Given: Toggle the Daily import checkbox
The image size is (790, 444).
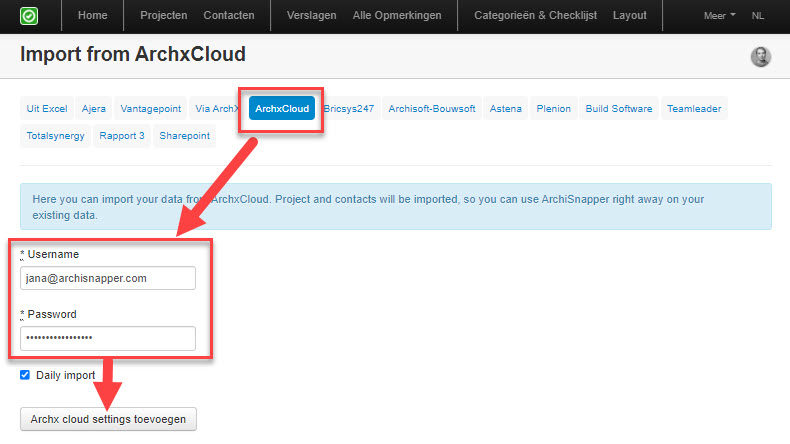Looking at the screenshot, I should tap(25, 375).
